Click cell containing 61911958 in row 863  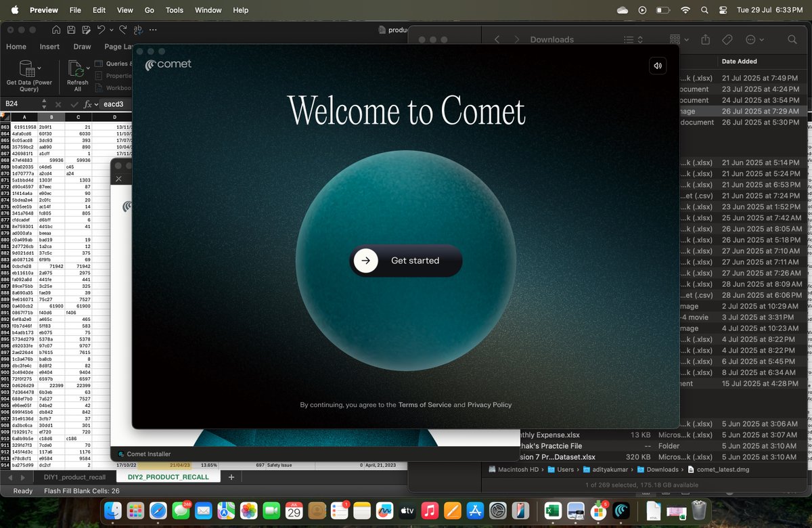click(x=24, y=127)
